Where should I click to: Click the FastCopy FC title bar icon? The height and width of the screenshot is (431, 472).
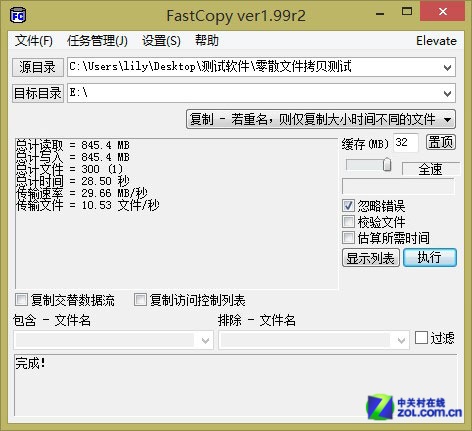click(17, 16)
